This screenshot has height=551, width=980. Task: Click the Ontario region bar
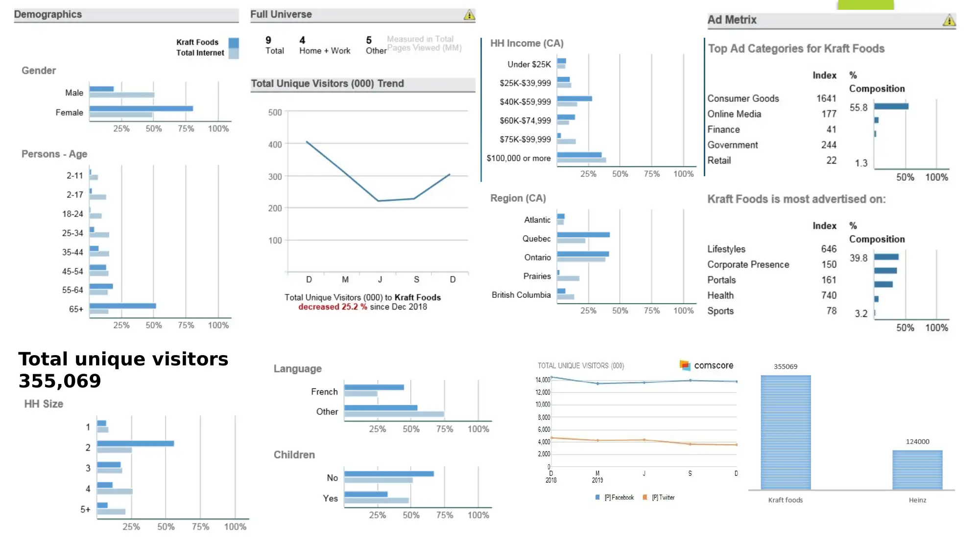pos(583,254)
